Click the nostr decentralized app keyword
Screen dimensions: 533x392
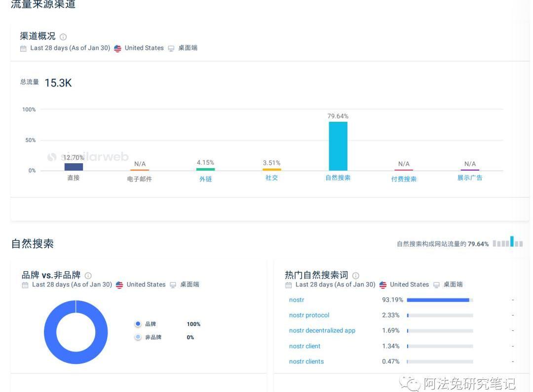[322, 330]
